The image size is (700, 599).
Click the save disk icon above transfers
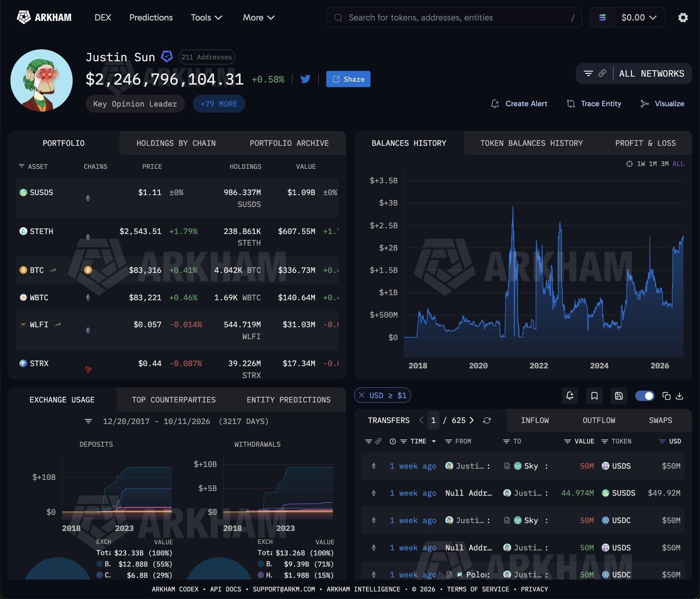[x=619, y=396]
